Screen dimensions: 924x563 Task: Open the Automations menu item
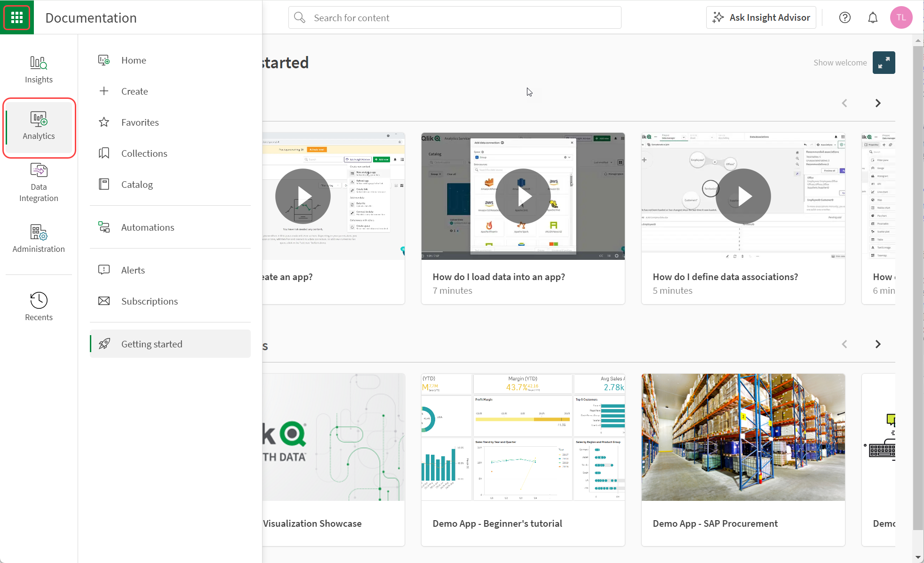[x=148, y=227]
